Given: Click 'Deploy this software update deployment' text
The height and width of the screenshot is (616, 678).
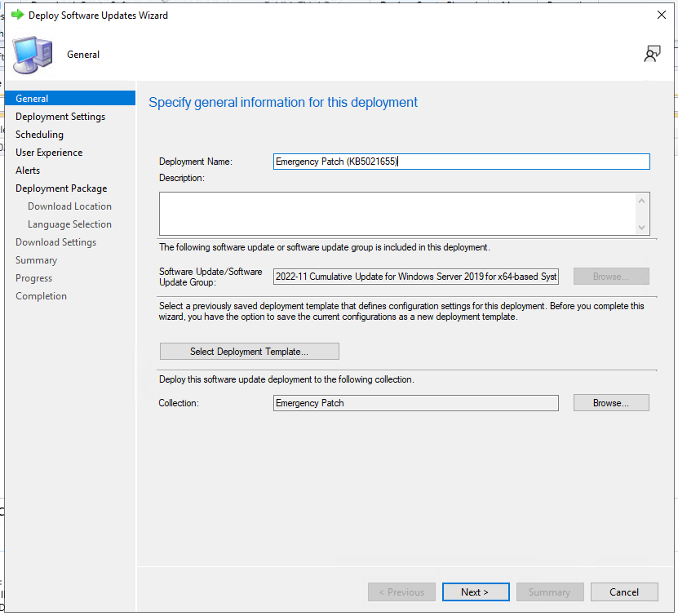Looking at the screenshot, I should [x=286, y=379].
